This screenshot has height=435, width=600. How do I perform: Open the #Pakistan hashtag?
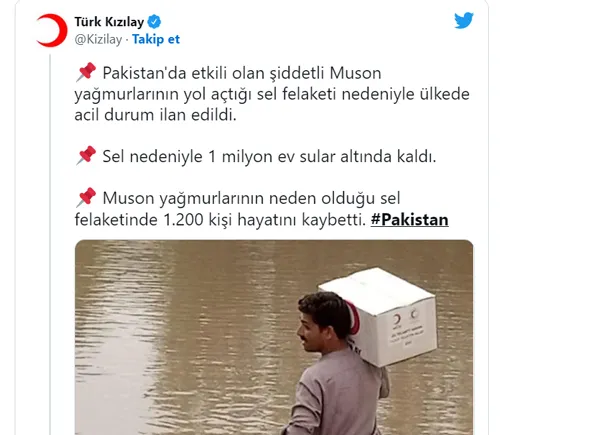pyautogui.click(x=409, y=220)
